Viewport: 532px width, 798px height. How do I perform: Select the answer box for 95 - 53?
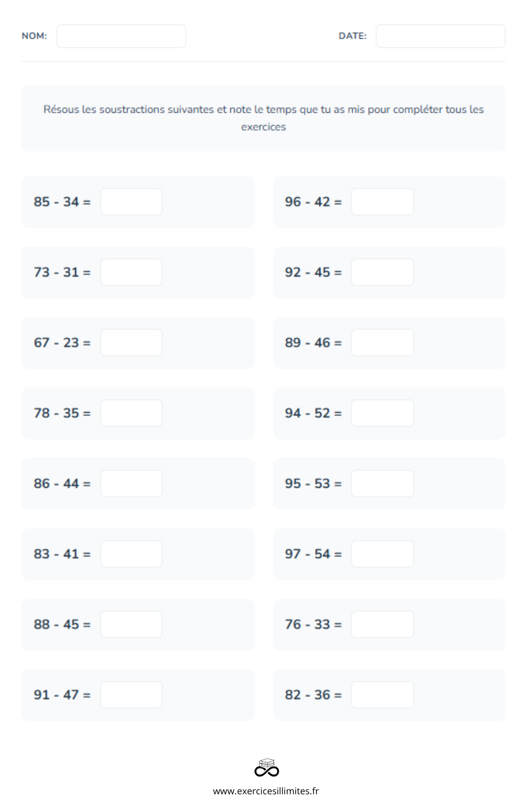(383, 484)
